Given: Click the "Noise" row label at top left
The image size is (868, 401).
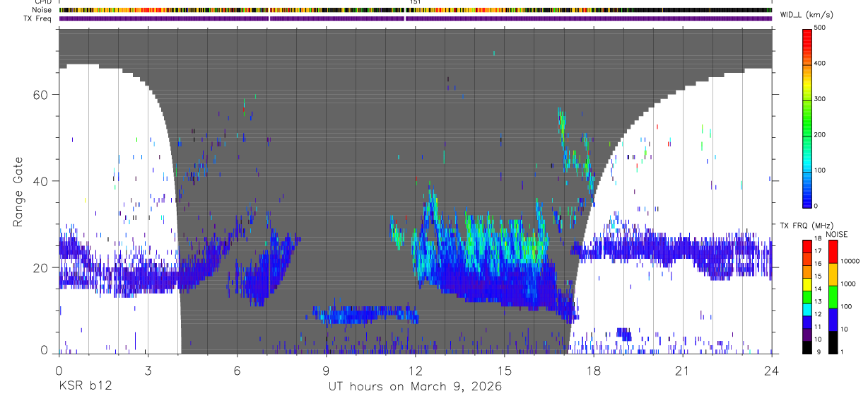Looking at the screenshot, I should 42,10.
